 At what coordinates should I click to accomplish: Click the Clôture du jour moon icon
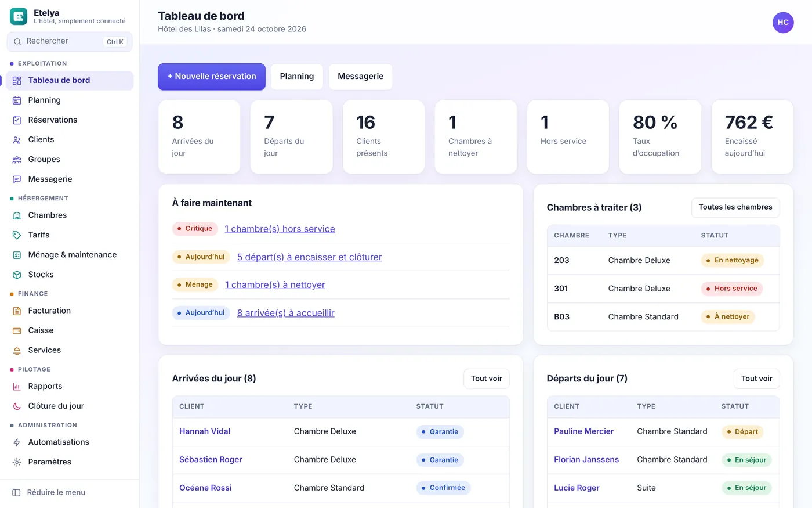click(x=17, y=406)
